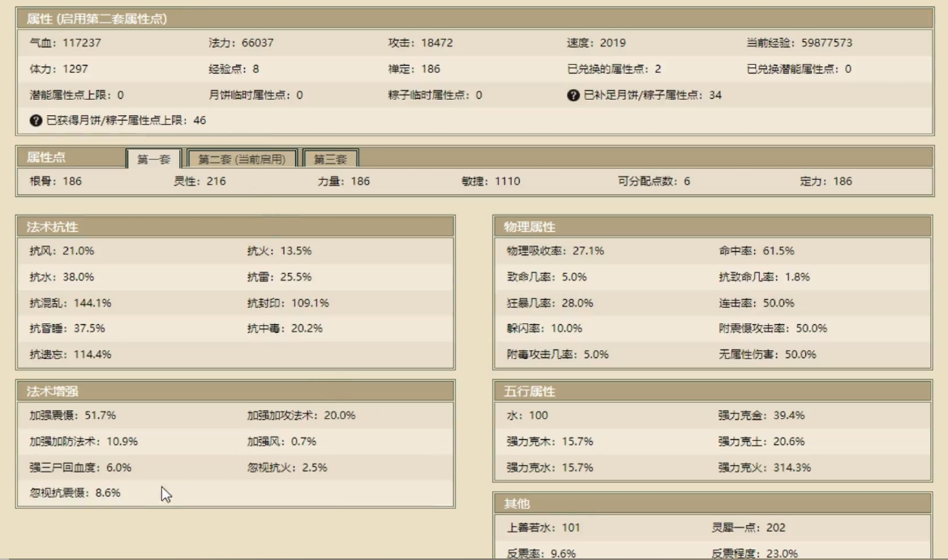Click the 抗混乱 144.1% entry
Viewport: 948px width, 560px height.
tap(71, 303)
